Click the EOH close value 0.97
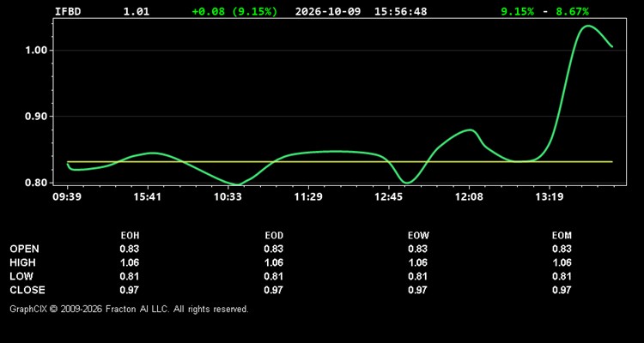 (x=130, y=290)
